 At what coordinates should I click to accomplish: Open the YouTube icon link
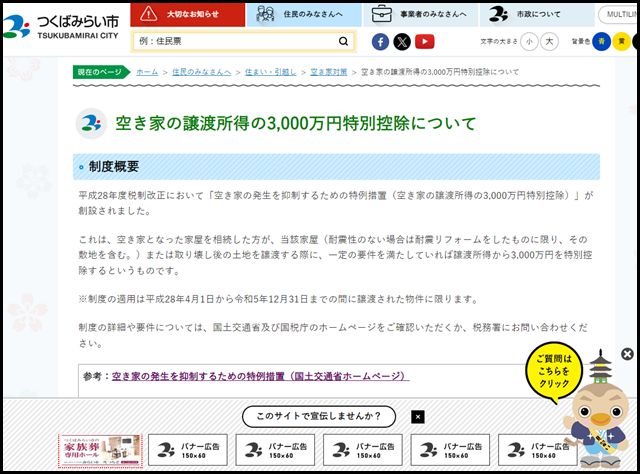(x=424, y=42)
